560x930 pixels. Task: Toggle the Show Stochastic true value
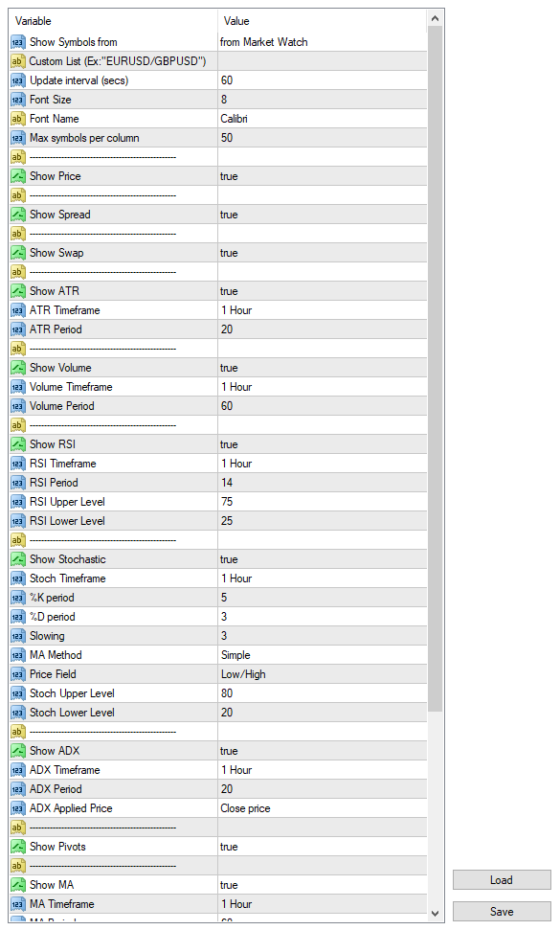[x=323, y=559]
